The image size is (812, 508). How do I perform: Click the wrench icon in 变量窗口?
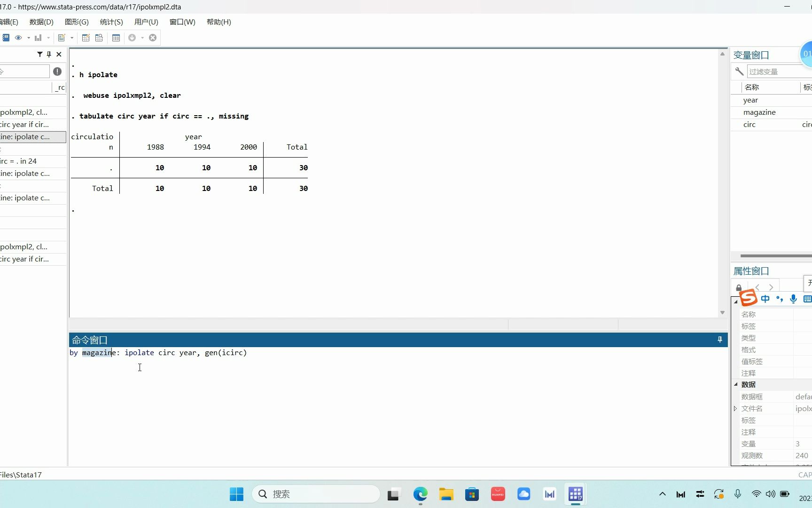click(x=739, y=71)
